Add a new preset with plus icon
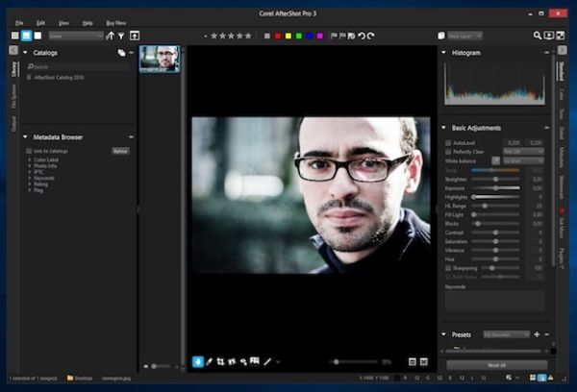This screenshot has width=577, height=392. pos(537,334)
